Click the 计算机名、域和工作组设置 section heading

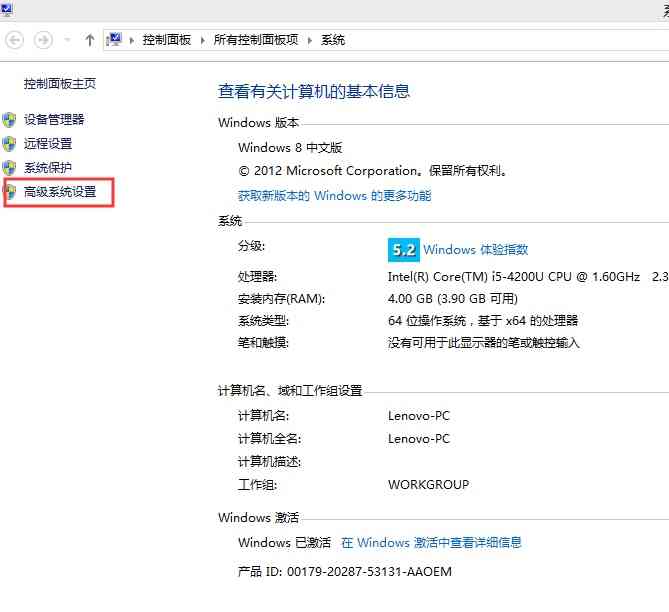[290, 391]
